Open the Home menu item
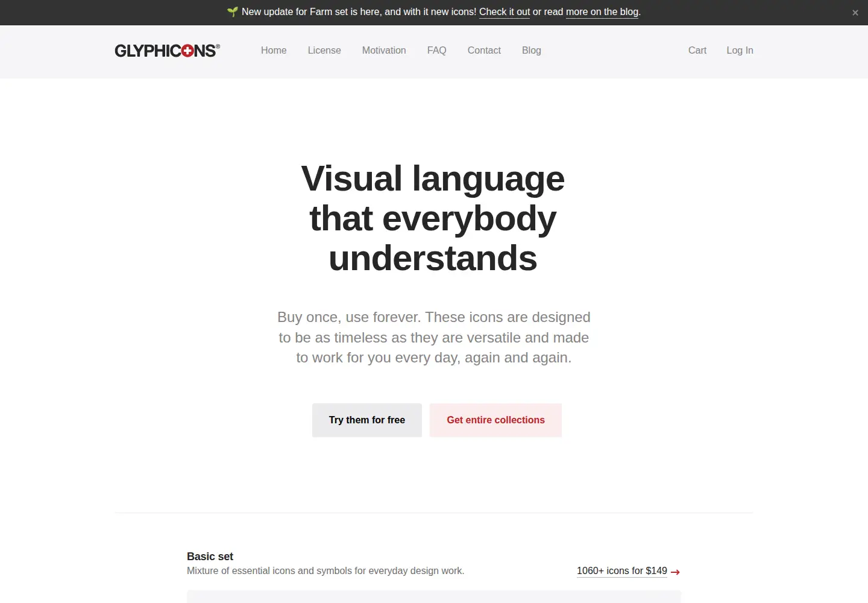Image resolution: width=868 pixels, height=603 pixels. point(274,51)
